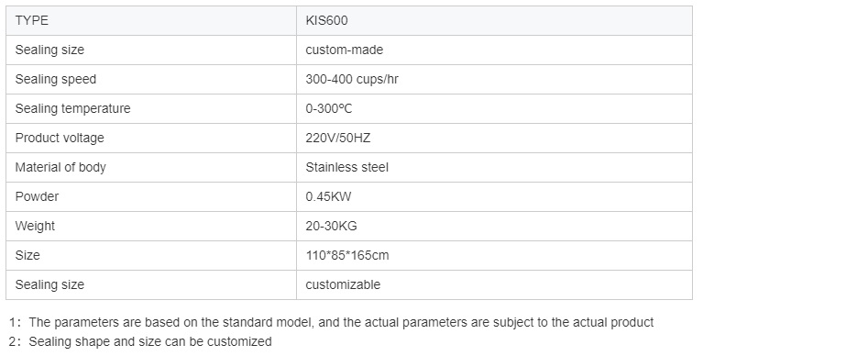Select the 0.45KW value cell
Image resolution: width=868 pixels, height=356 pixels.
494,197
